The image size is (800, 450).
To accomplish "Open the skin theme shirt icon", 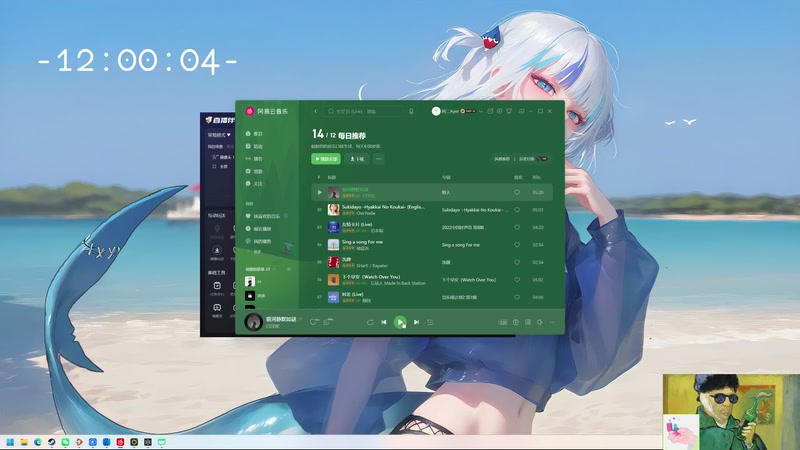I will coord(509,111).
